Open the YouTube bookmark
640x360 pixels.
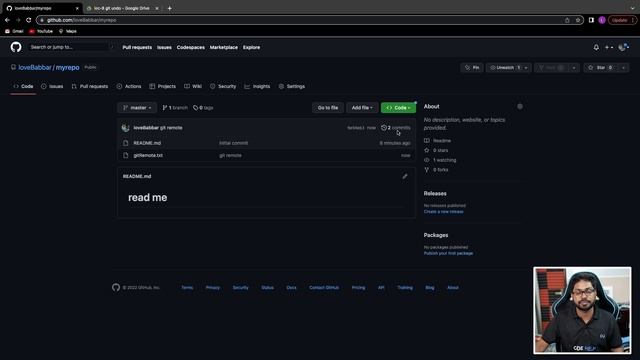[41, 31]
